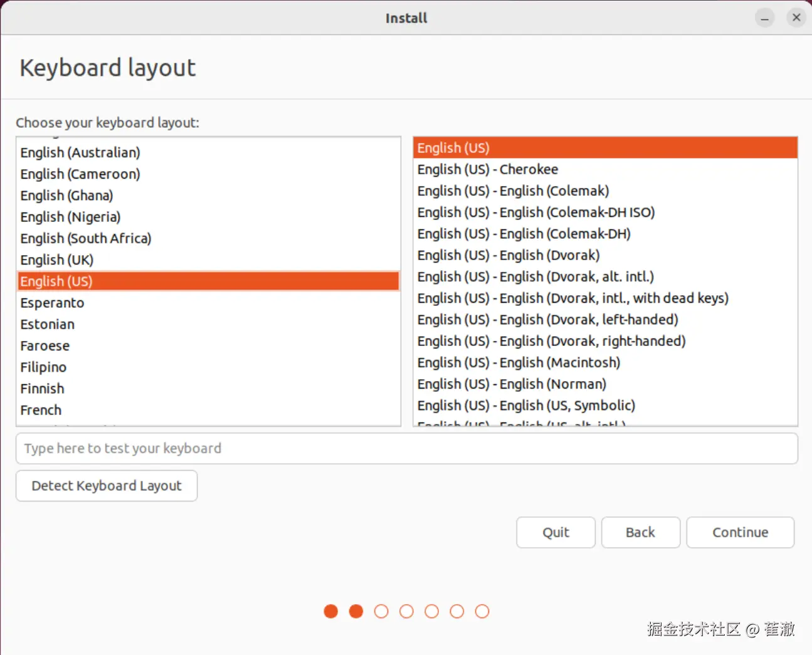Minimize the Install window
The image size is (812, 655).
764,18
